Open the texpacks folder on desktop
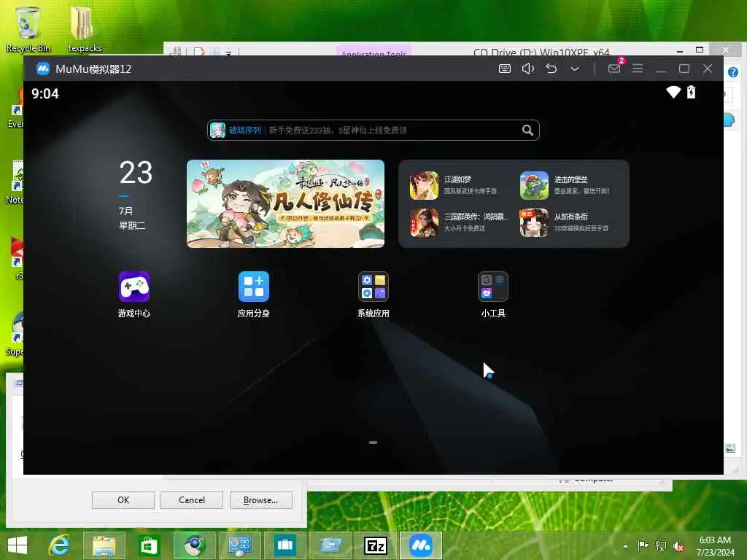Viewport: 747px width, 560px height. pyautogui.click(x=85, y=29)
